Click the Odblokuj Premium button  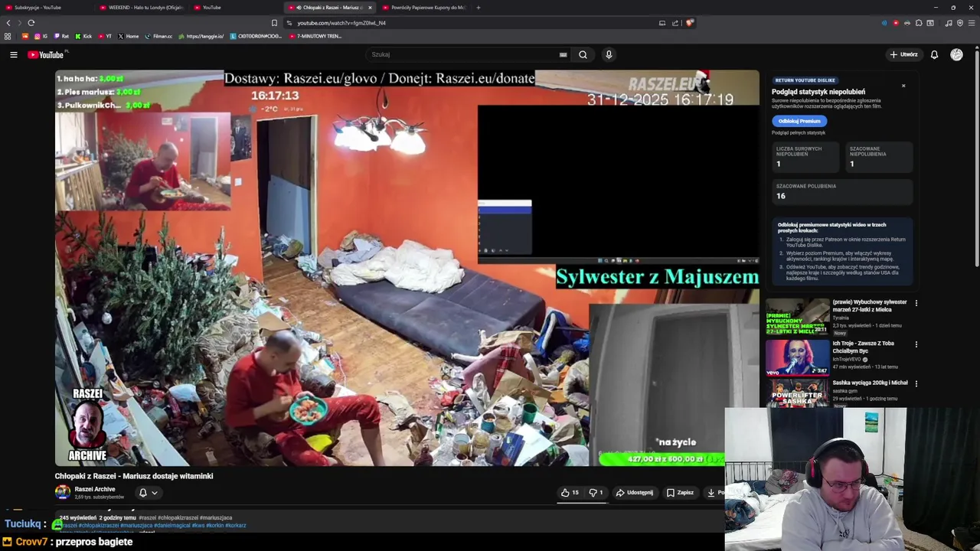pos(799,121)
